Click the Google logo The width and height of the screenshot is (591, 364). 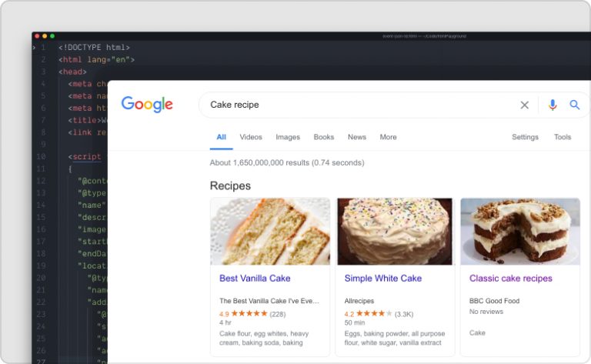pyautogui.click(x=147, y=105)
